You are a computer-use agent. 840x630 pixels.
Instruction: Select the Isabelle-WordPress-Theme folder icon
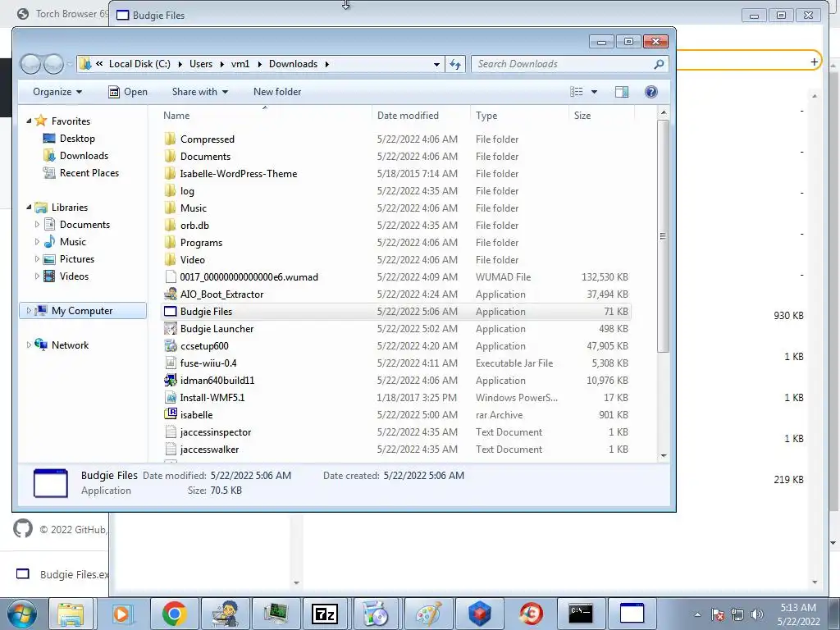coord(171,174)
